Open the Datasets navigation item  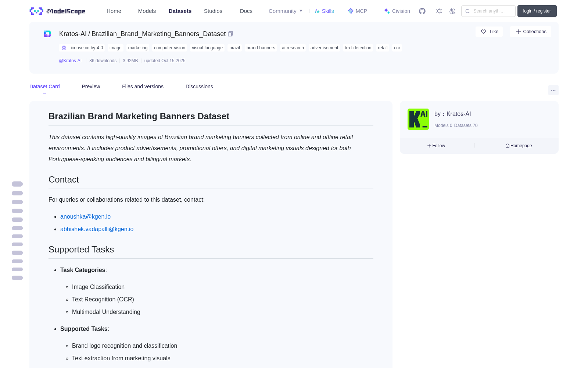click(x=180, y=11)
